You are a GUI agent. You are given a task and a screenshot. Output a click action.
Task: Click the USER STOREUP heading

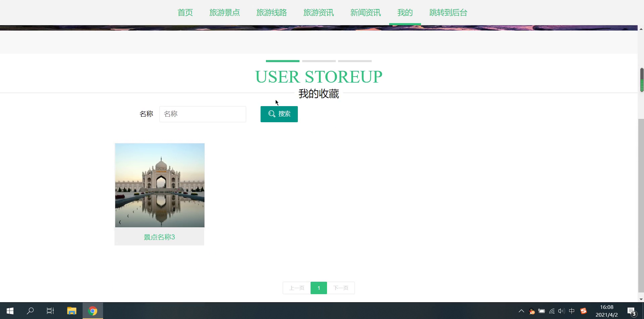tap(319, 77)
